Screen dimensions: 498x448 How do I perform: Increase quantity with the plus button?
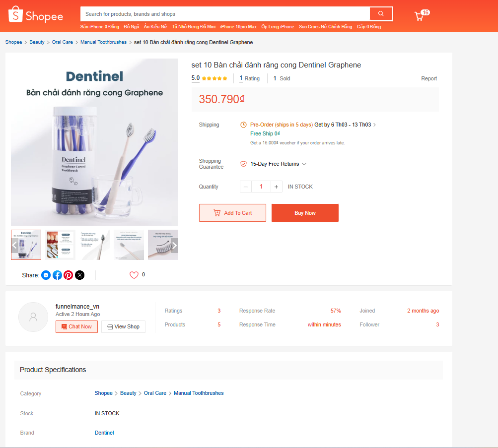pos(277,187)
